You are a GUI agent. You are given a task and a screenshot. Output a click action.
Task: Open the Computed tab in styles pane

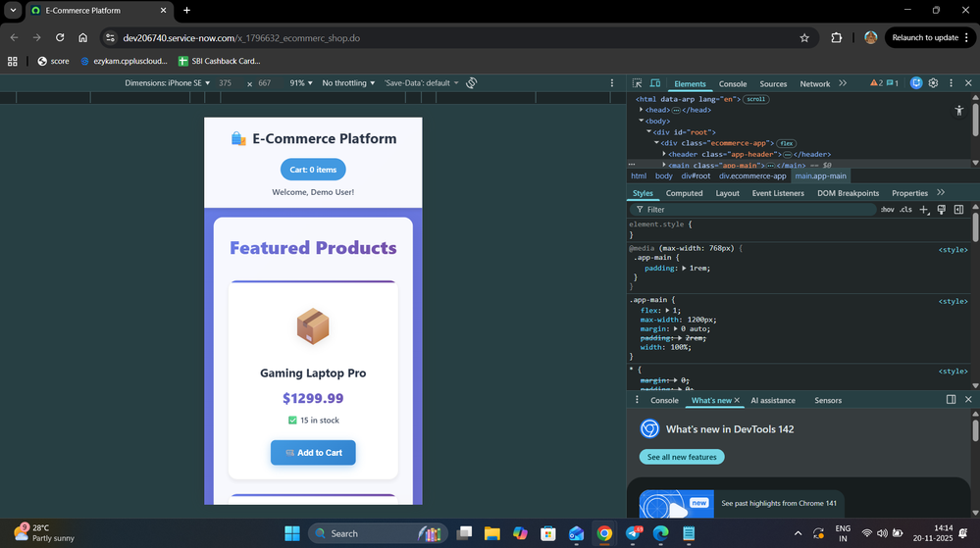(684, 193)
